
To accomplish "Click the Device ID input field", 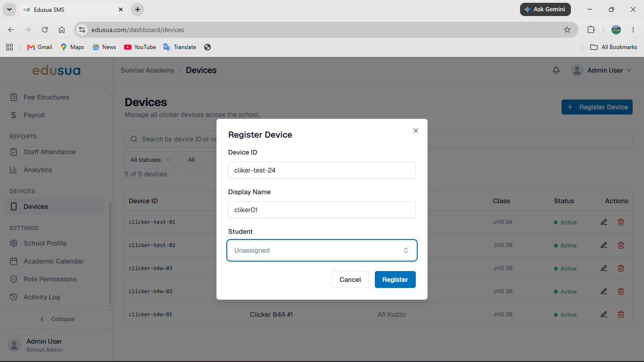I will pos(322,170).
